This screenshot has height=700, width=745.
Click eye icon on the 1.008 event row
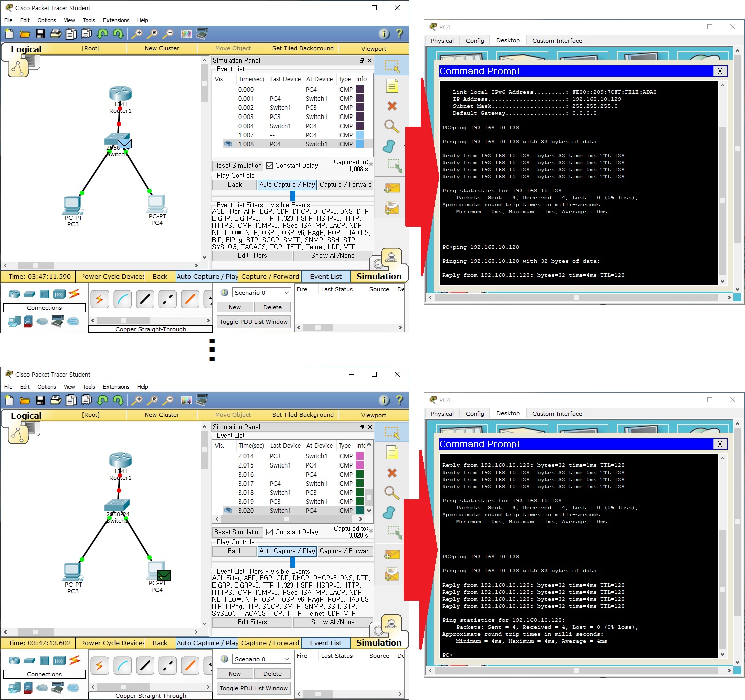point(228,144)
